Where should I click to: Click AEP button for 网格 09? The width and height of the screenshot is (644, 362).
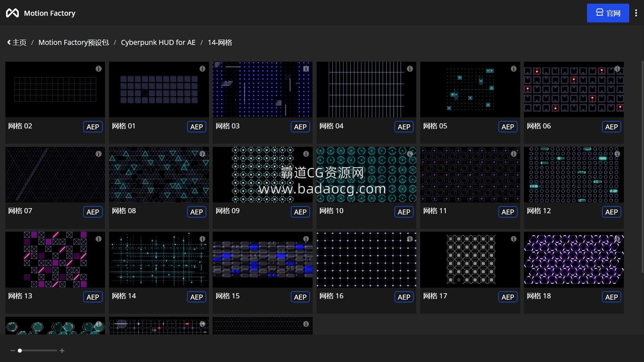[x=300, y=212]
